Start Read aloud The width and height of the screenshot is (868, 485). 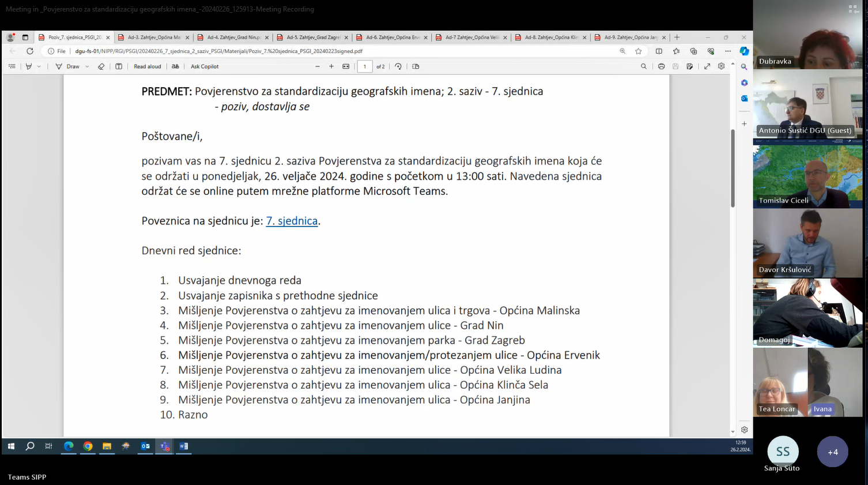click(x=148, y=66)
